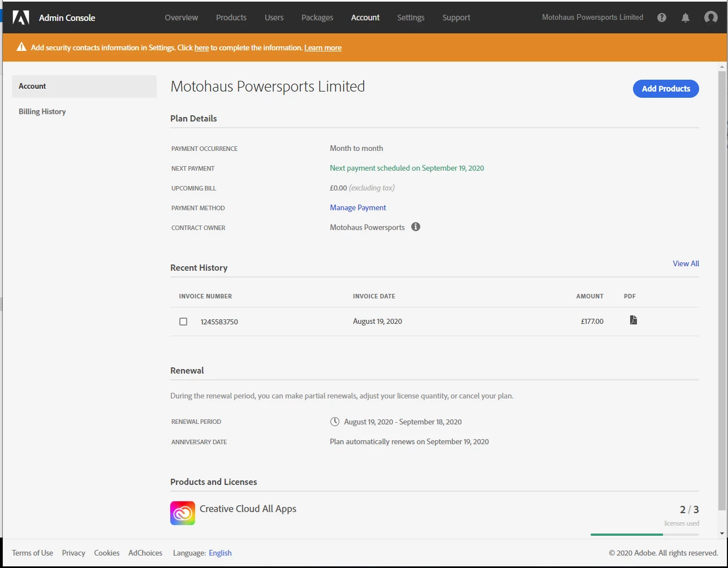
Task: Click the £177.00 amount
Action: pyautogui.click(x=592, y=321)
